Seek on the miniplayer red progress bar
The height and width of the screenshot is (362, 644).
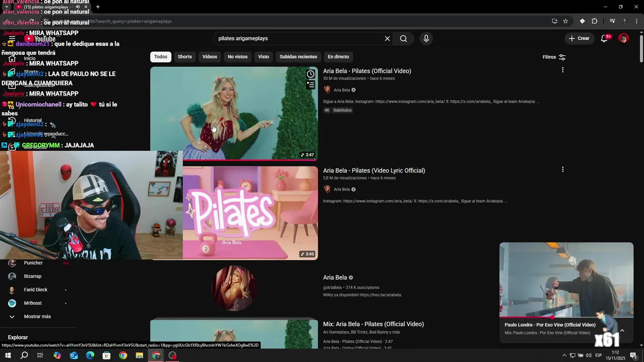(x=567, y=317)
